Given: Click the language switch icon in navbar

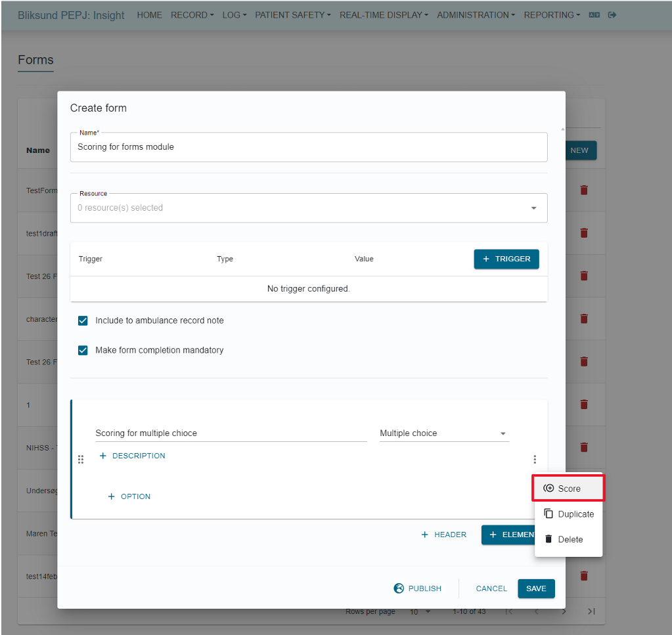Looking at the screenshot, I should [594, 15].
